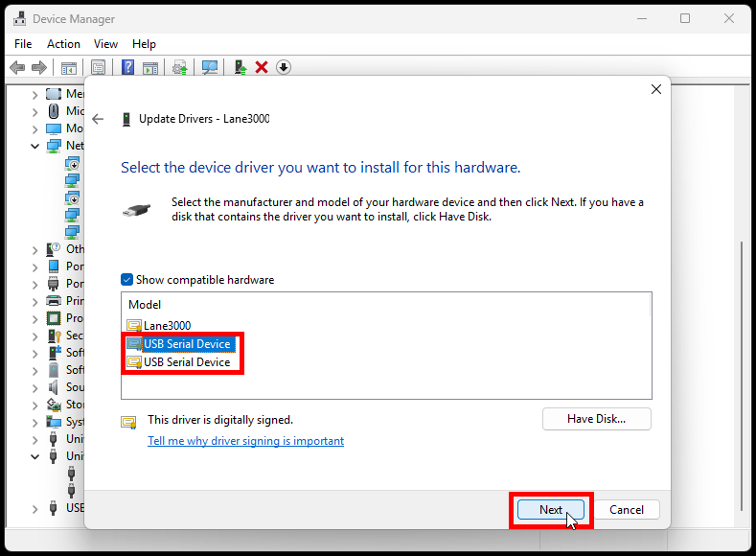Open the View menu
756x556 pixels.
[x=105, y=44]
